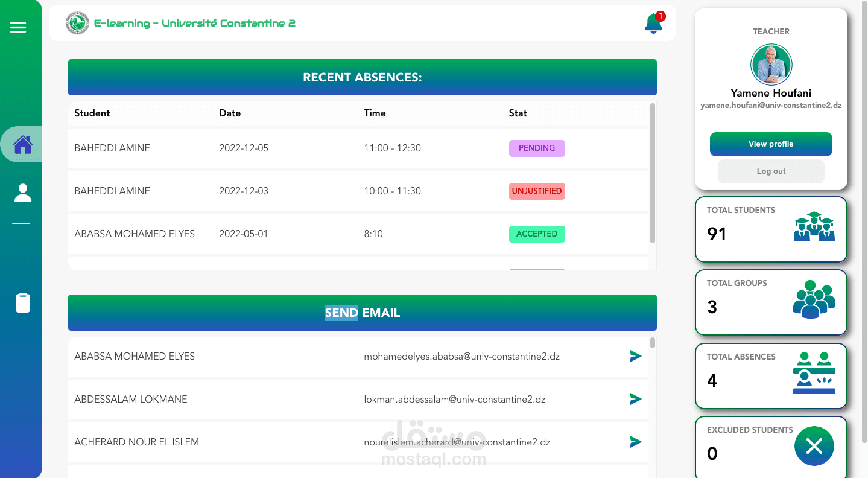
Task: Click time 8:10
Action: coord(373,234)
